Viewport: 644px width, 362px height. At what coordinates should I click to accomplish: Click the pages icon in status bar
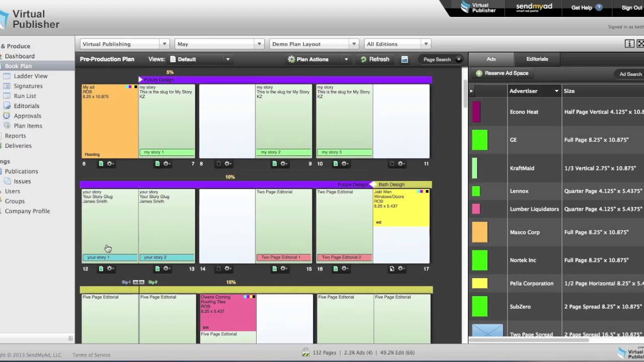305,353
